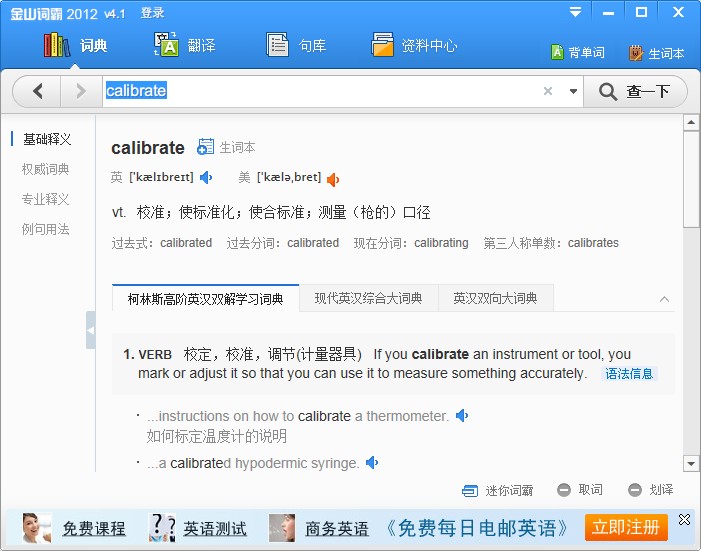Play the American pronunciation audio
Viewport: 701px width, 551px height.
pos(333,180)
